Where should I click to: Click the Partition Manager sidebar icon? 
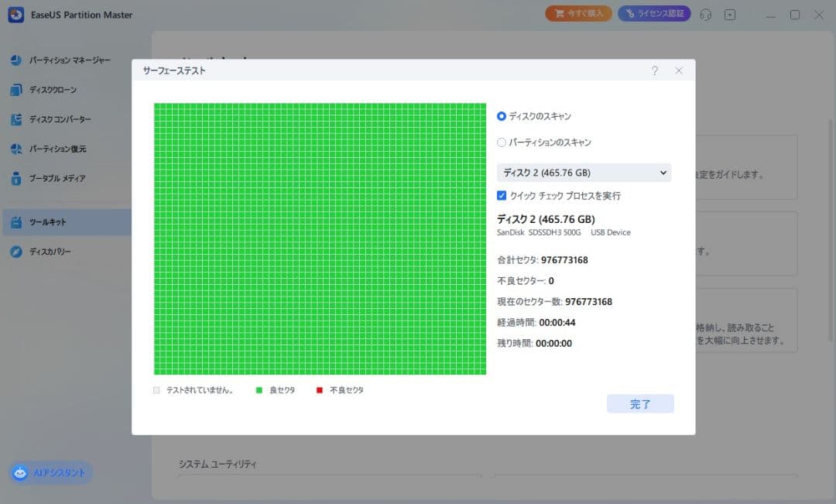(x=16, y=60)
